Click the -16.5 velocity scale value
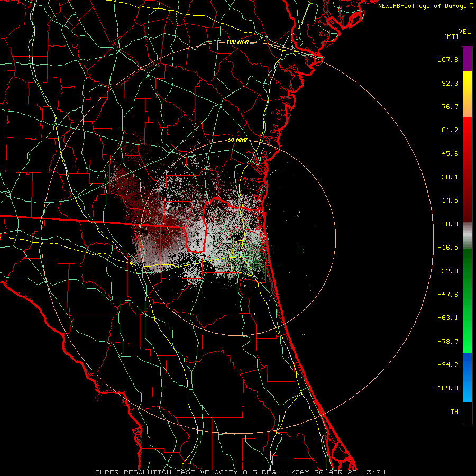 point(448,248)
